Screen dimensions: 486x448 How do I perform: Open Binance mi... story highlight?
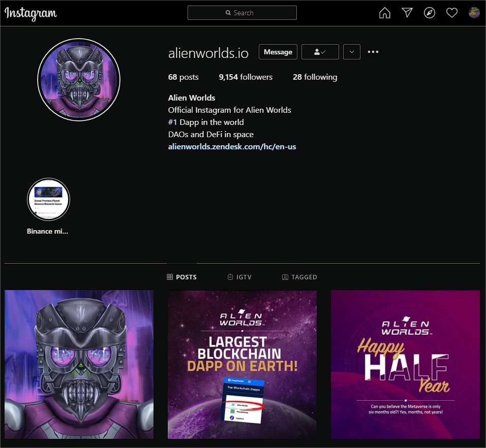[48, 199]
